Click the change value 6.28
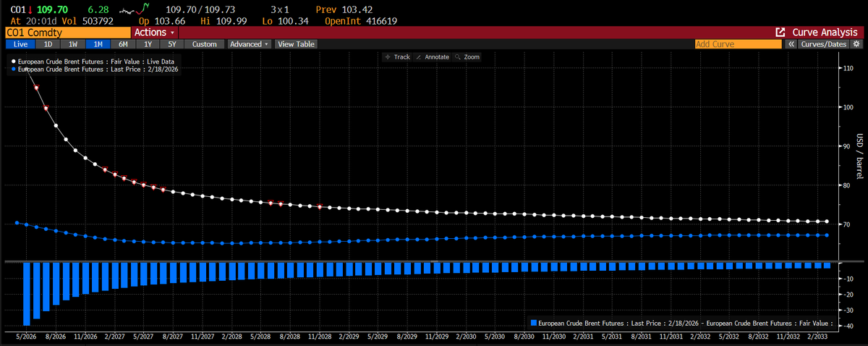 97,10
